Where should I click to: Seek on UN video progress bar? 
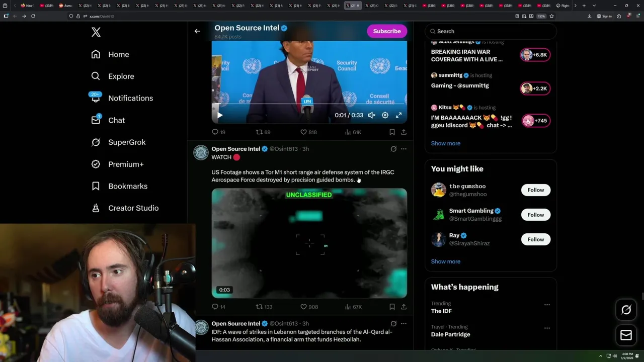(x=309, y=104)
